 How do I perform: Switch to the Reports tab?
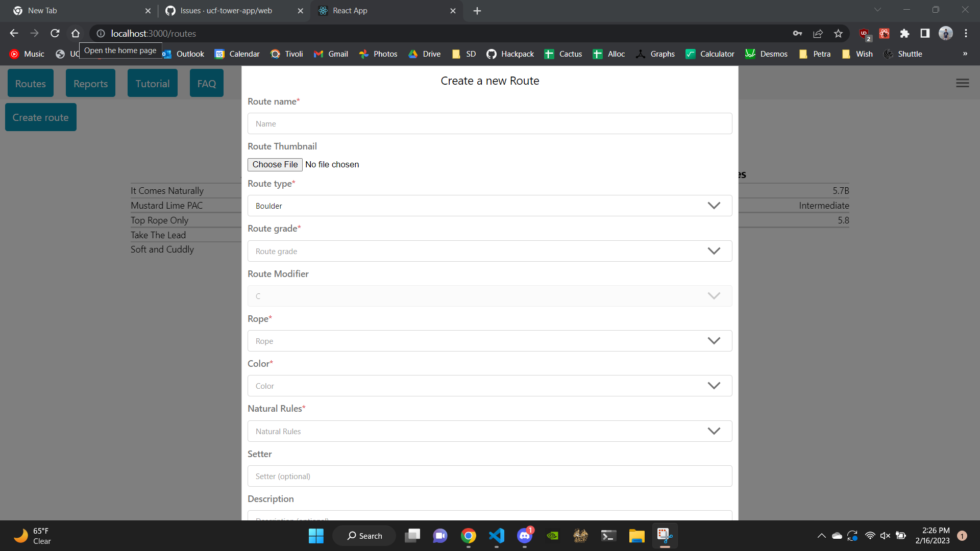point(90,83)
